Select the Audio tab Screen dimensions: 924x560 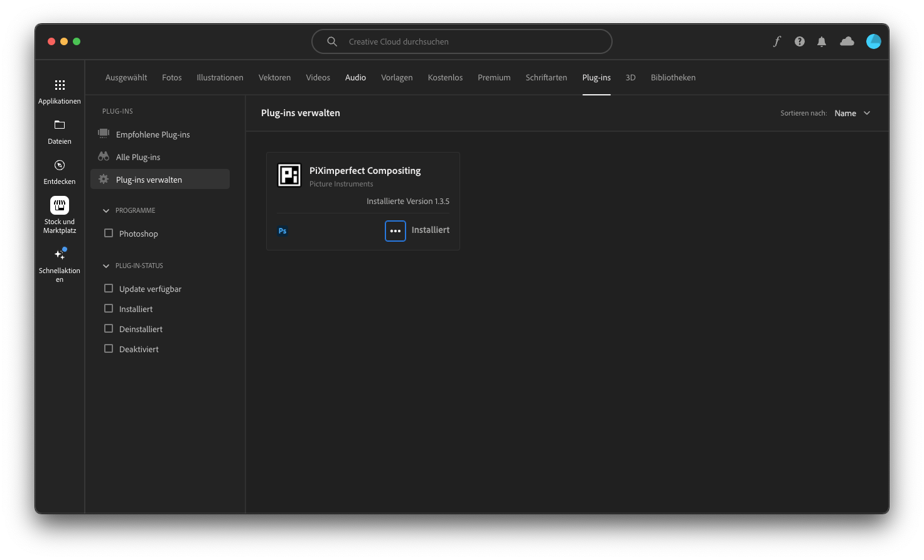[355, 78]
